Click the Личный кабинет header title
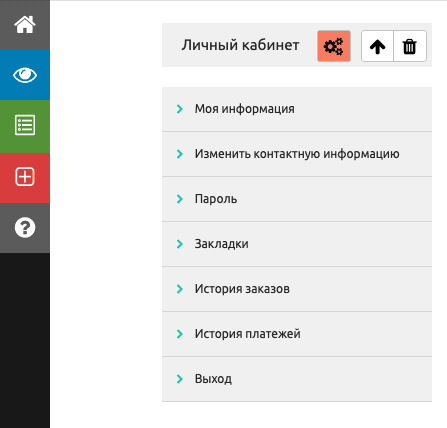447x428 pixels. click(x=240, y=45)
